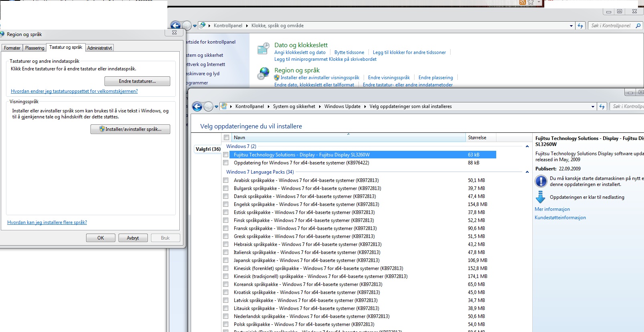The image size is (644, 332).
Task: Open address history dropdown in Klokke window
Action: tap(572, 26)
